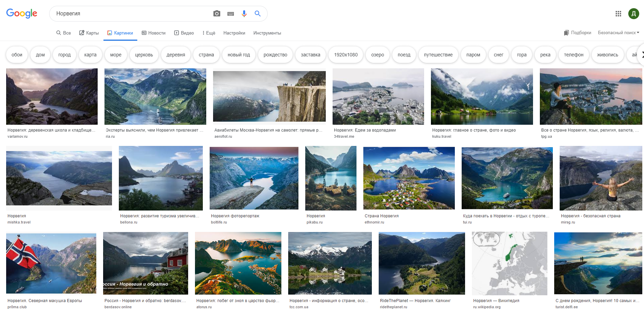The width and height of the screenshot is (644, 312).
Task: Click the Google logo
Action: coord(22,13)
